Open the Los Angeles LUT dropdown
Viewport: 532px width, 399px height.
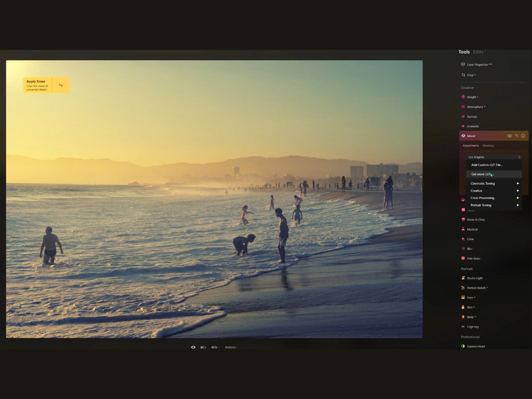(x=494, y=157)
